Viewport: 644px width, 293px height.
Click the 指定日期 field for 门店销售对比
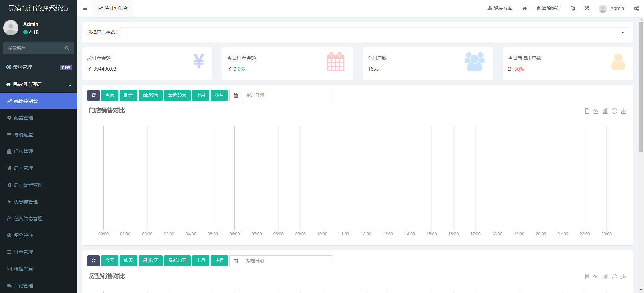(x=287, y=95)
